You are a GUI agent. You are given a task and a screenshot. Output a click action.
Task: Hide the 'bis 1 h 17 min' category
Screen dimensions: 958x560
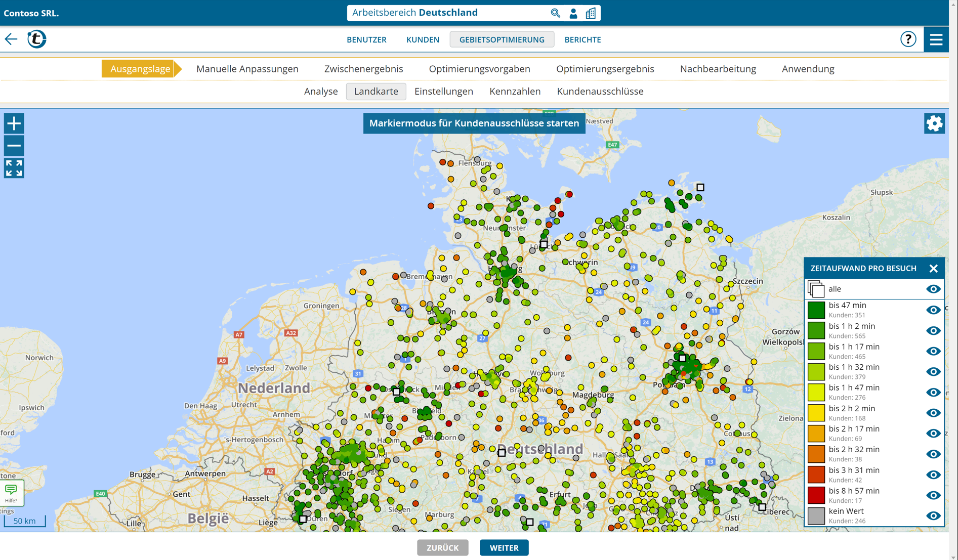tap(933, 351)
